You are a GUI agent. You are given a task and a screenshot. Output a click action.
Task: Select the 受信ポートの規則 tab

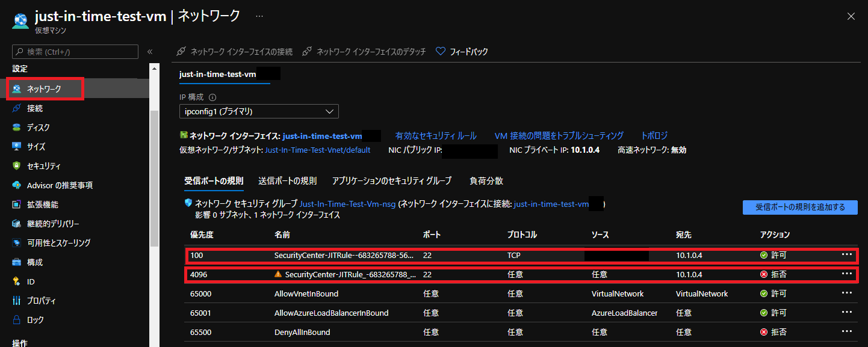(214, 180)
